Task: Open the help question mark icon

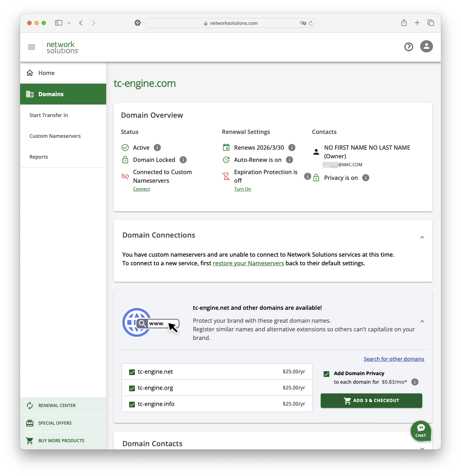Action: point(409,47)
